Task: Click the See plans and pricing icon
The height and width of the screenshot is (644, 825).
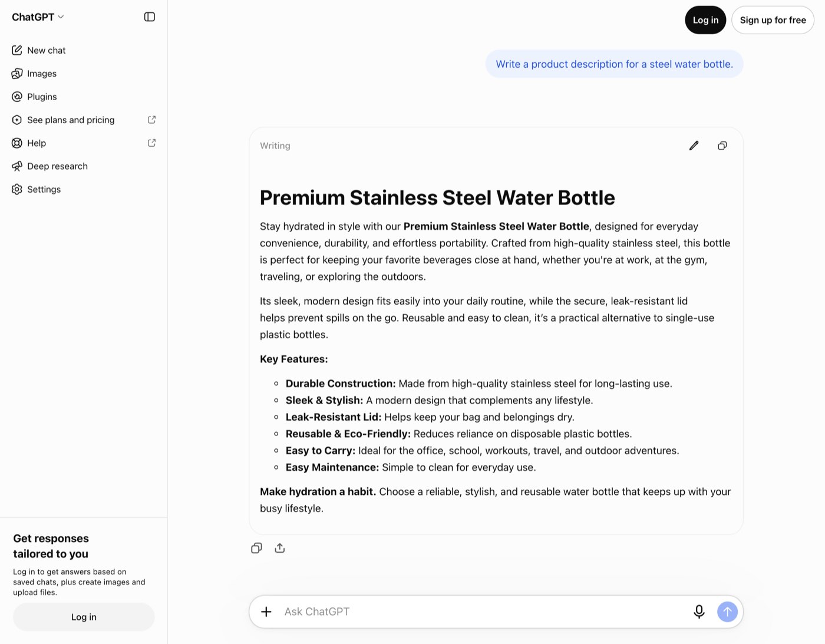Action: 17,120
